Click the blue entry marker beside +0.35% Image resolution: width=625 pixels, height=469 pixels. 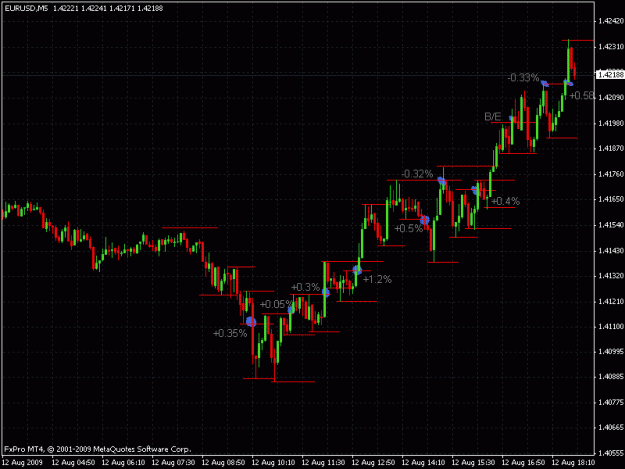pyautogui.click(x=251, y=322)
